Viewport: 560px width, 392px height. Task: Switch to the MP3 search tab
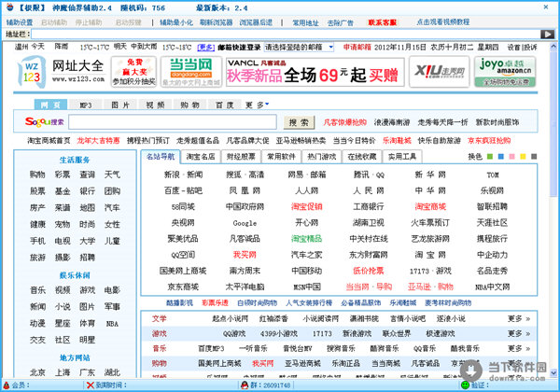[x=85, y=105]
